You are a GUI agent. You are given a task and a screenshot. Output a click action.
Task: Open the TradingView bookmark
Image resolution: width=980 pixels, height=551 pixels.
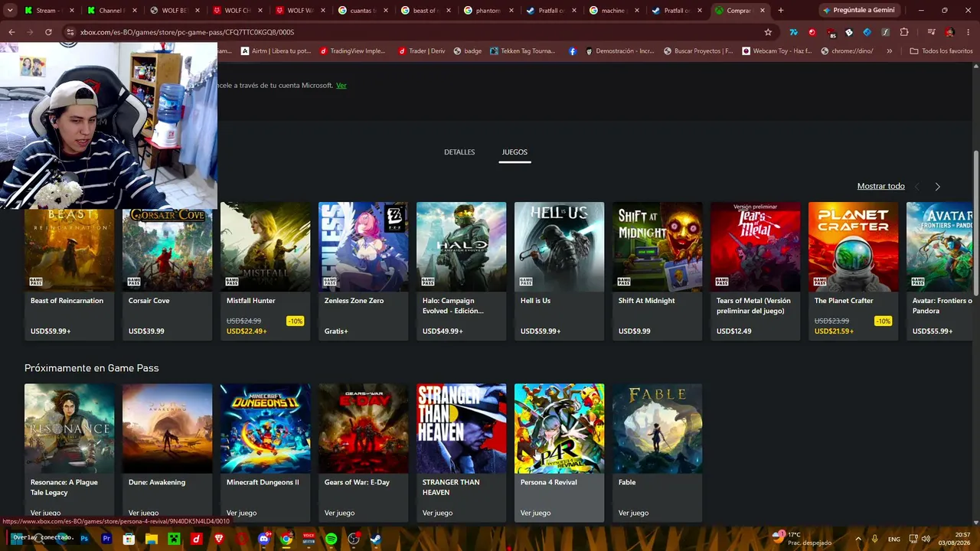[x=352, y=51]
